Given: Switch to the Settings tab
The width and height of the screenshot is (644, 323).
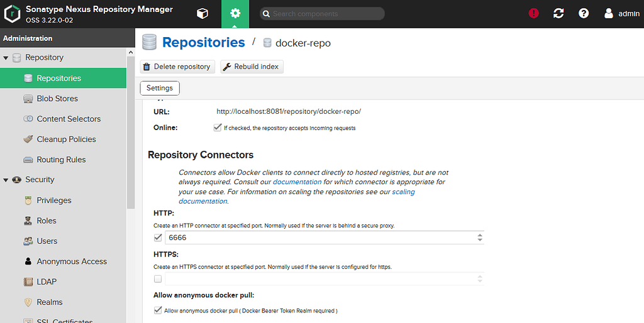Looking at the screenshot, I should tap(160, 88).
